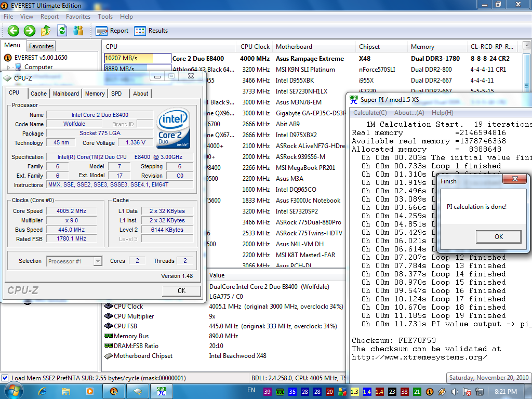Sort by the Motherboard column header
This screenshot has height=399, width=532.
point(314,47)
